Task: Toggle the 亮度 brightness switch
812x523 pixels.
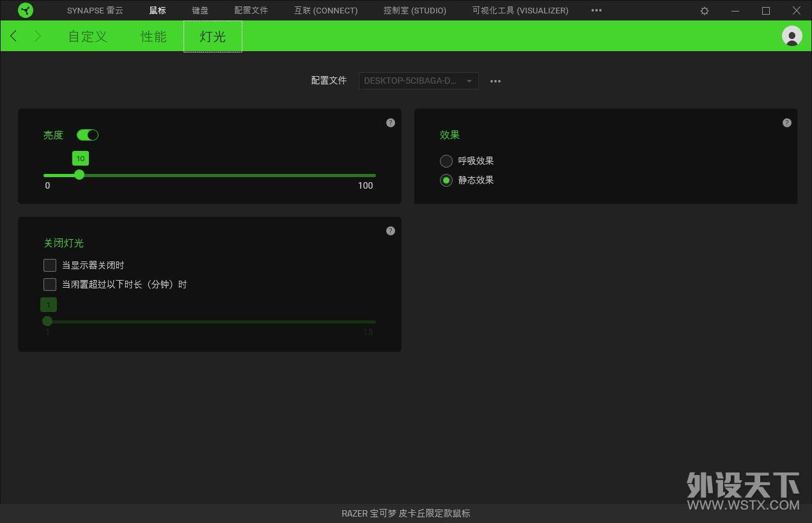Action: click(x=88, y=135)
